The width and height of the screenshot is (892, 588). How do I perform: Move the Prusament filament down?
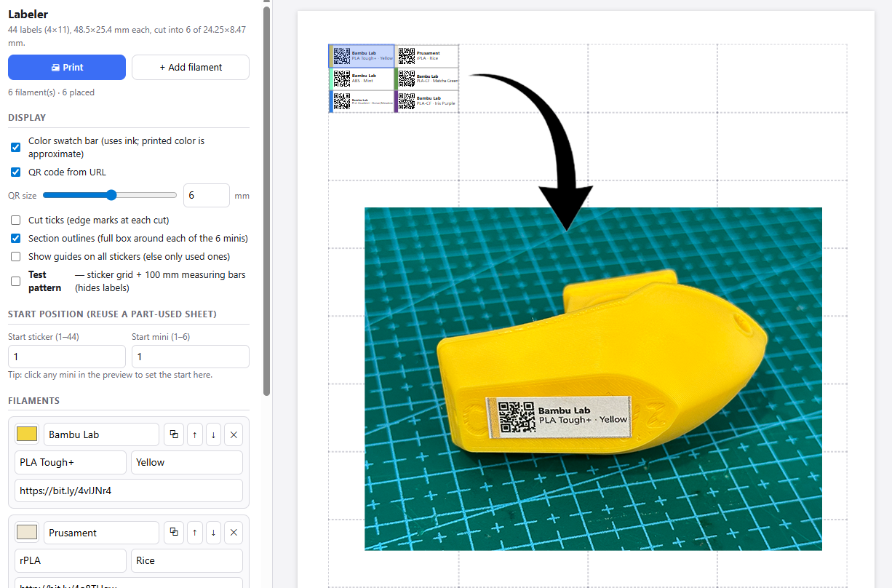tap(213, 533)
